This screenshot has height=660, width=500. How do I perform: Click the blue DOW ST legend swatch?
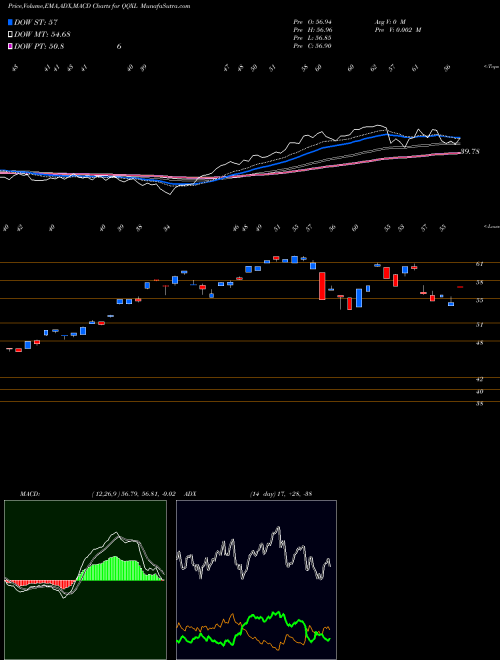pyautogui.click(x=10, y=22)
